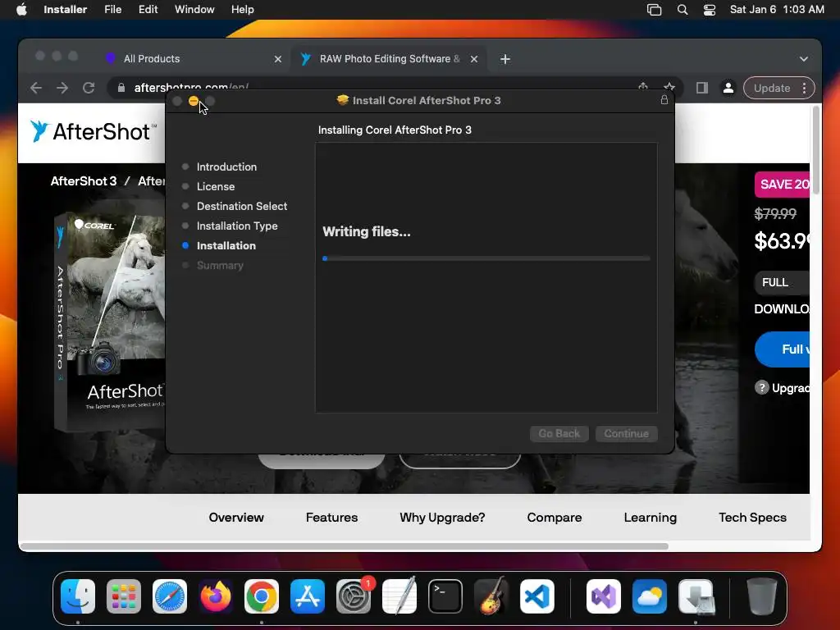Viewport: 840px width, 630px height.
Task: Click the Continue button
Action: (626, 433)
